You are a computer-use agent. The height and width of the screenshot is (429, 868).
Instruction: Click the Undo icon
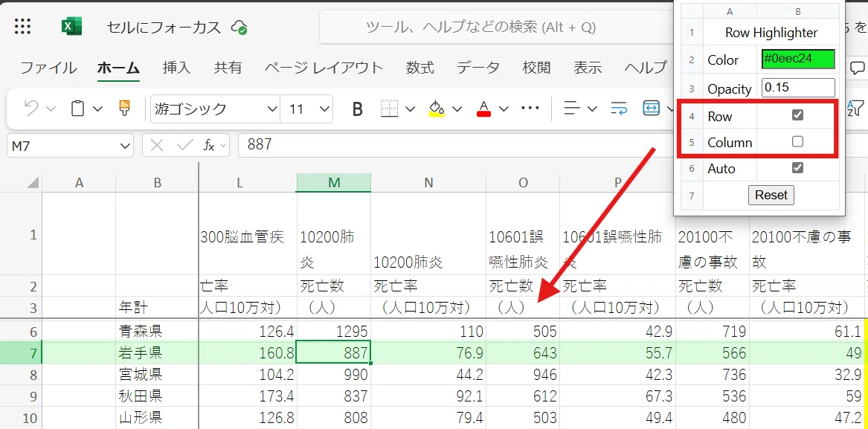point(31,109)
